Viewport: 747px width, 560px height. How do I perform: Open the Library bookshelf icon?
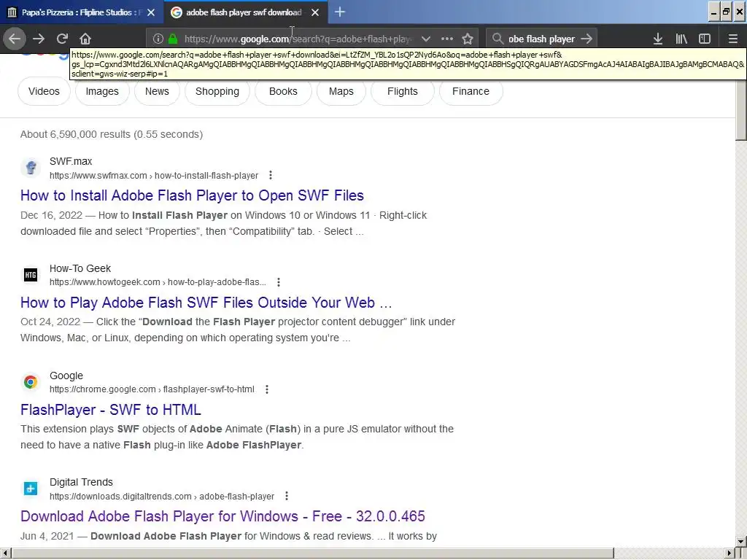pyautogui.click(x=681, y=39)
